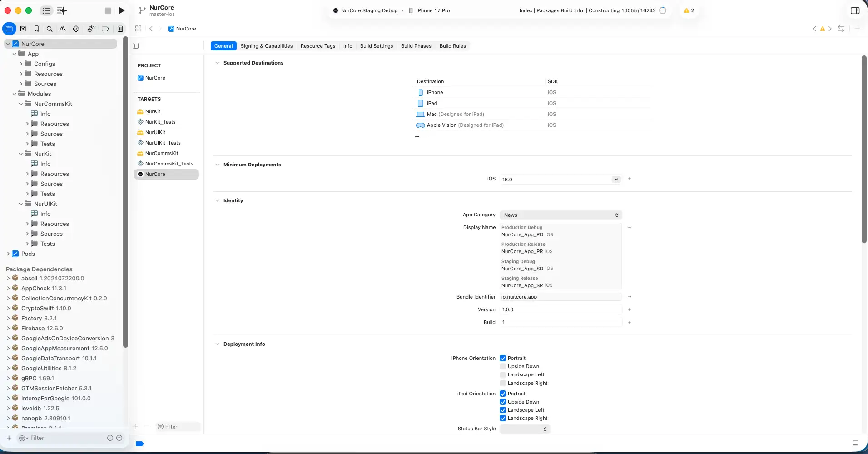The image size is (868, 454).
Task: Disable iPad Upside Down orientation
Action: (x=503, y=402)
